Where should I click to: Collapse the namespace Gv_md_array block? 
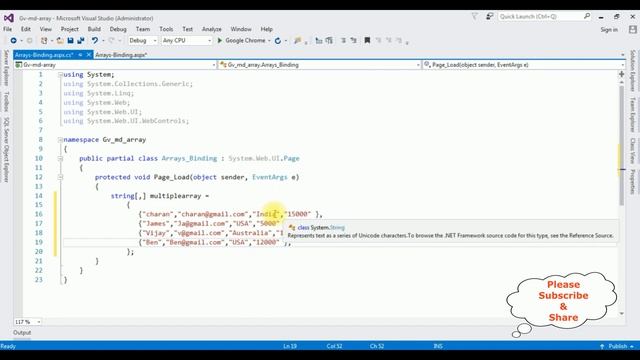pyautogui.click(x=60, y=140)
